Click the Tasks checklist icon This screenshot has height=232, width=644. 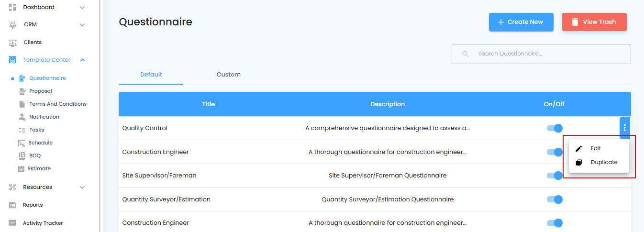(22, 130)
